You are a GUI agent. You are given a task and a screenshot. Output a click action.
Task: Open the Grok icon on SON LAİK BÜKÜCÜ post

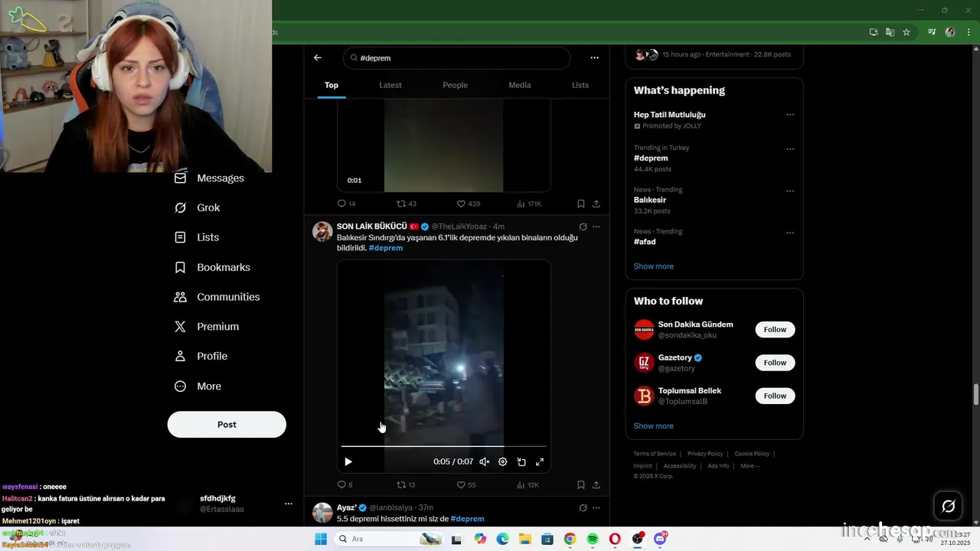coord(583,227)
